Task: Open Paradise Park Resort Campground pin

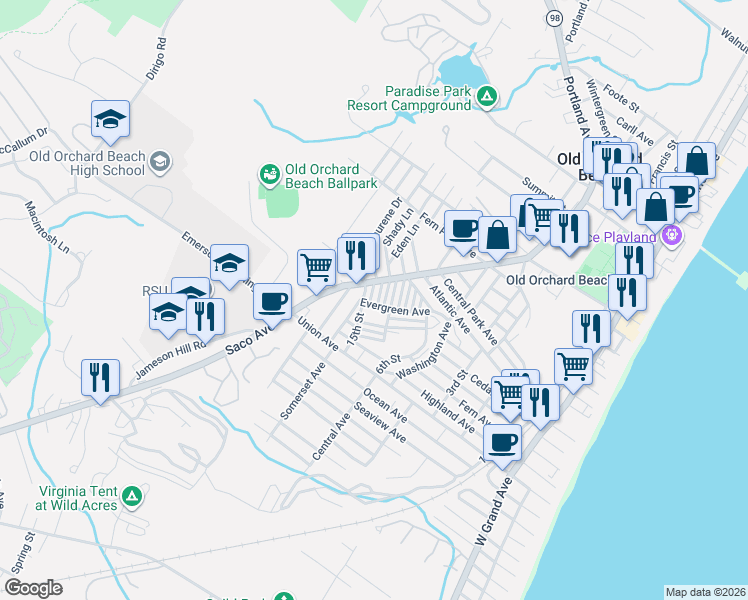Action: point(487,97)
